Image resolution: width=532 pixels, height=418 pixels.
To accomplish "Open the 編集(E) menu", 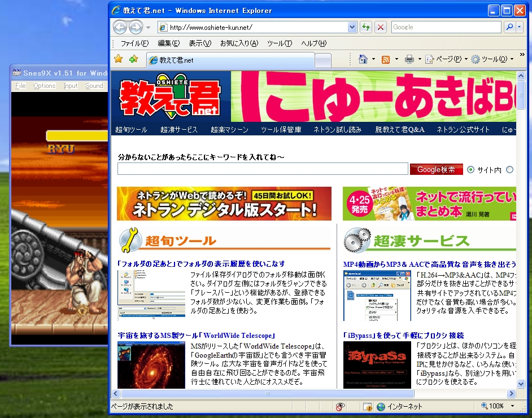I will point(169,43).
